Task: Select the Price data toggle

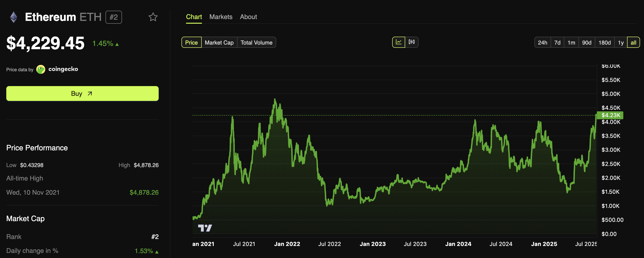Action: coord(191,42)
